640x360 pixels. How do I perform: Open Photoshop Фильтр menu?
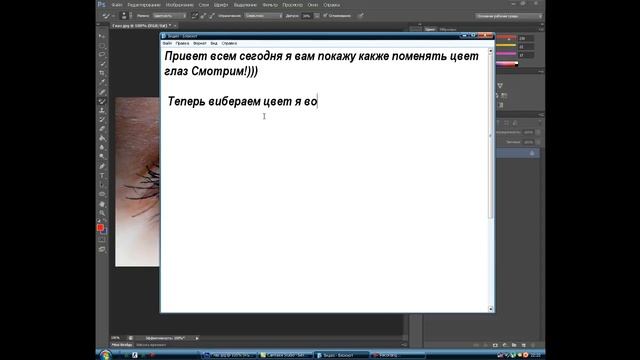(x=270, y=5)
